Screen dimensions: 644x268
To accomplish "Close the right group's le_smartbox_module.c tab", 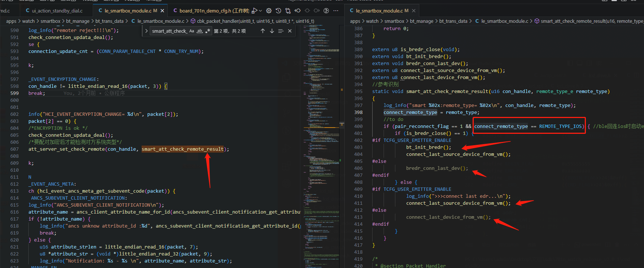I will click(x=414, y=11).
